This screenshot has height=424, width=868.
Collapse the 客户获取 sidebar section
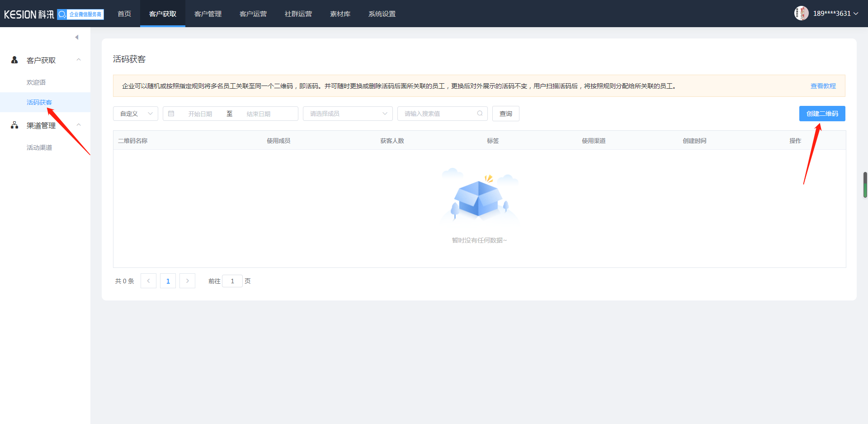point(79,60)
